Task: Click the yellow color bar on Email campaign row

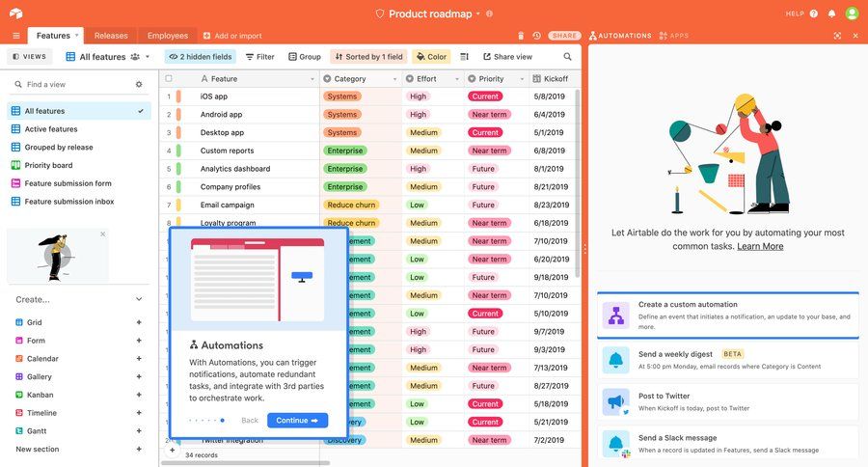Action: tap(178, 205)
